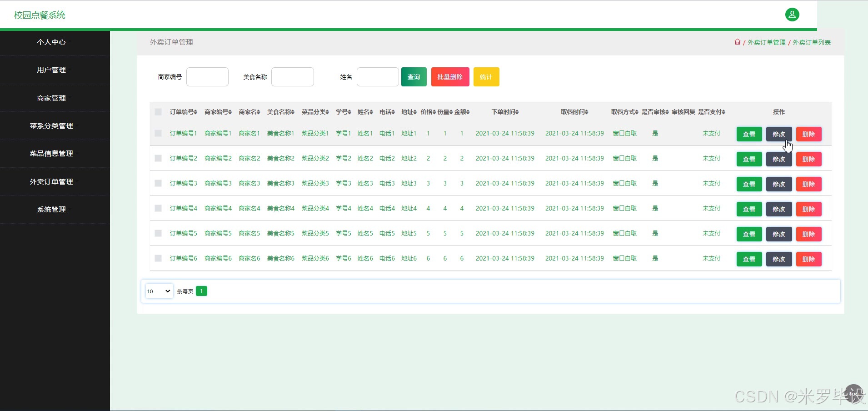Open the user avatar icon menu
This screenshot has width=868, height=411.
[792, 15]
